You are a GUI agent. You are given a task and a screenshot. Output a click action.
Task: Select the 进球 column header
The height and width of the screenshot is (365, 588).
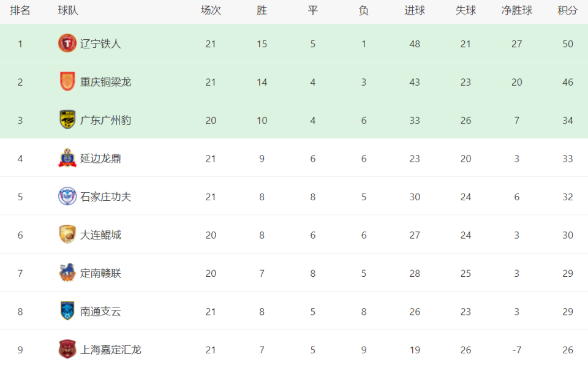[415, 10]
